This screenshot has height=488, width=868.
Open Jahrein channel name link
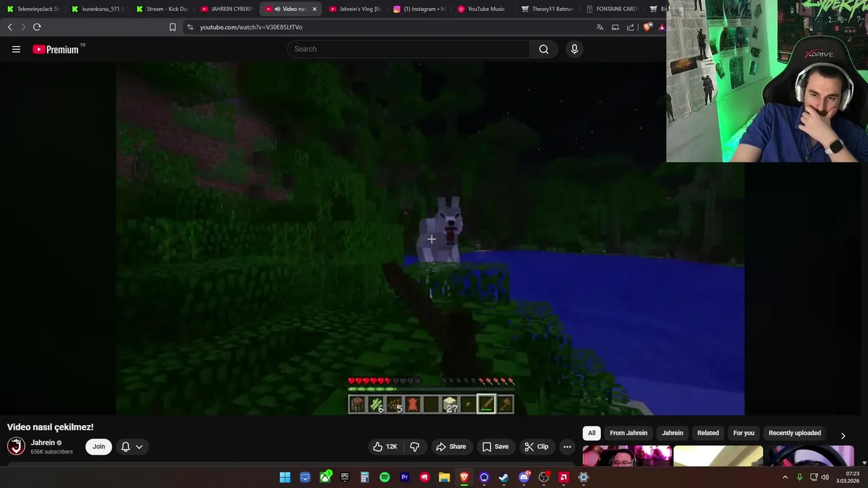point(43,443)
